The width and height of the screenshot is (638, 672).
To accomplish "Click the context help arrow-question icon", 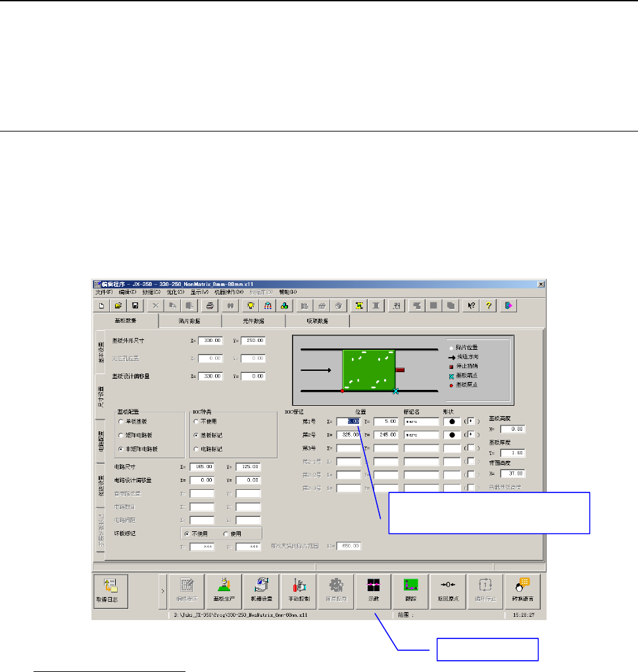I will [x=471, y=306].
